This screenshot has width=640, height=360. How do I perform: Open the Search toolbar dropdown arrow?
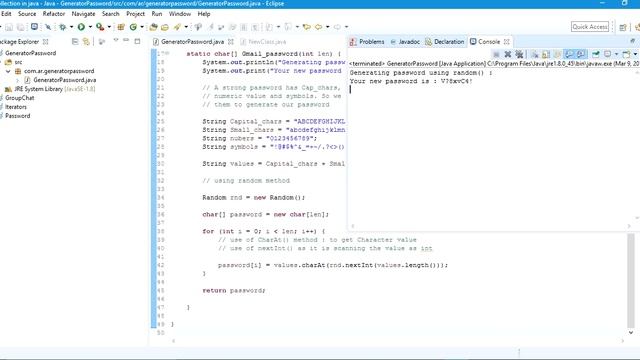point(186,27)
